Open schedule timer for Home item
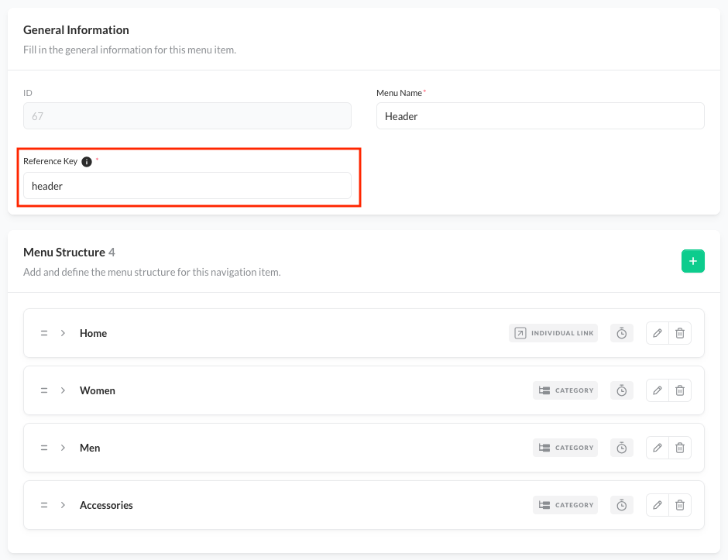The width and height of the screenshot is (728, 560). coord(621,333)
